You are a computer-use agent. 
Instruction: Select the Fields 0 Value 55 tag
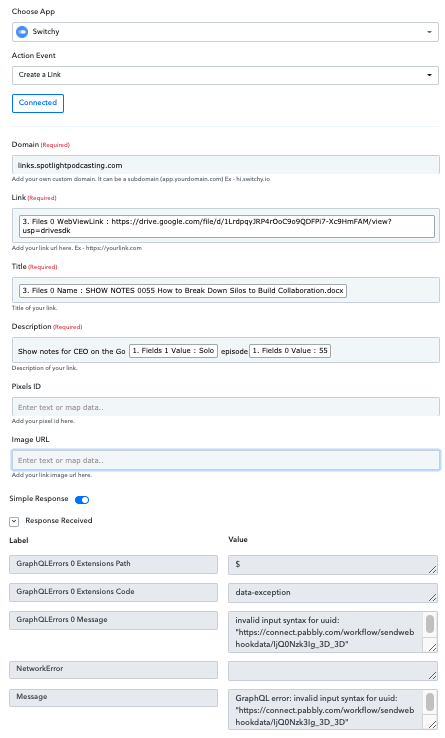[290, 351]
